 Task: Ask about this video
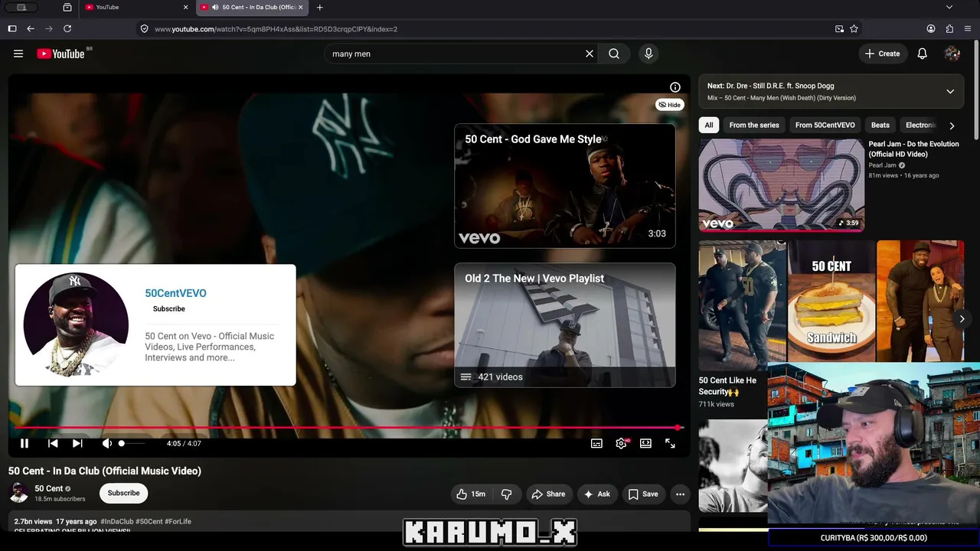[x=596, y=494]
